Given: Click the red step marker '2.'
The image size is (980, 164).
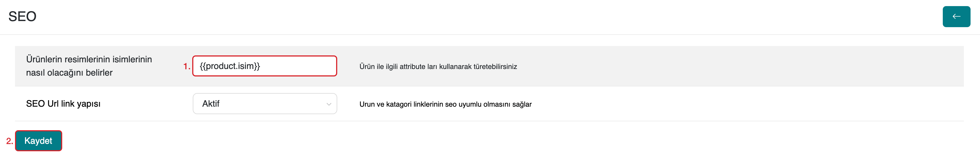Looking at the screenshot, I should pos(9,141).
